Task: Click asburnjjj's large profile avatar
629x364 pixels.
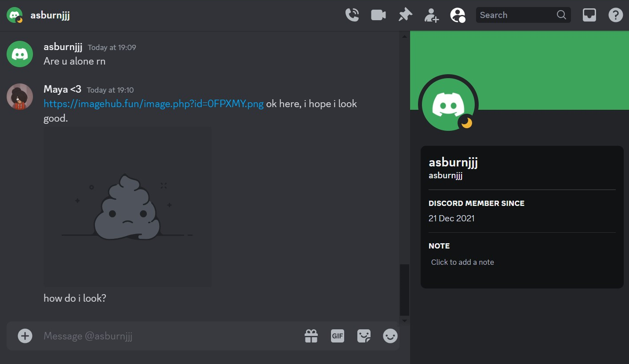Action: (x=448, y=105)
